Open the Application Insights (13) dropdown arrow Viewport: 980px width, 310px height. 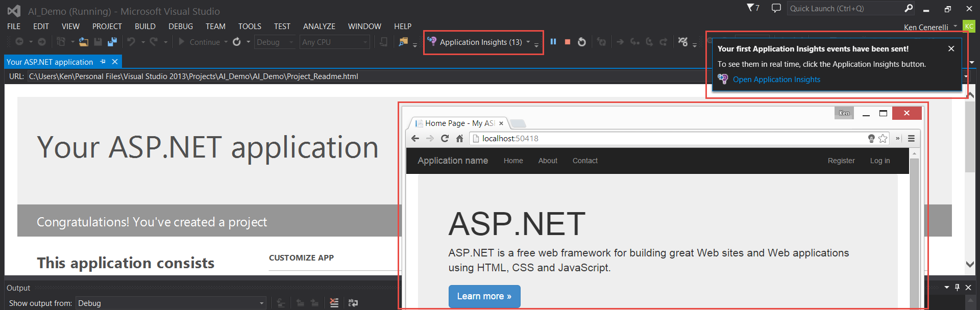pos(528,42)
